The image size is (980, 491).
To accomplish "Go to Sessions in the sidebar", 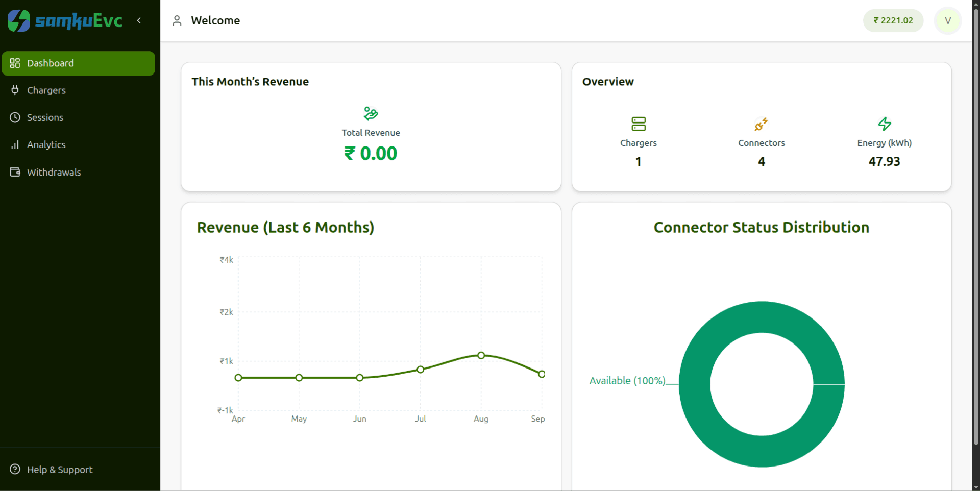I will click(x=78, y=117).
